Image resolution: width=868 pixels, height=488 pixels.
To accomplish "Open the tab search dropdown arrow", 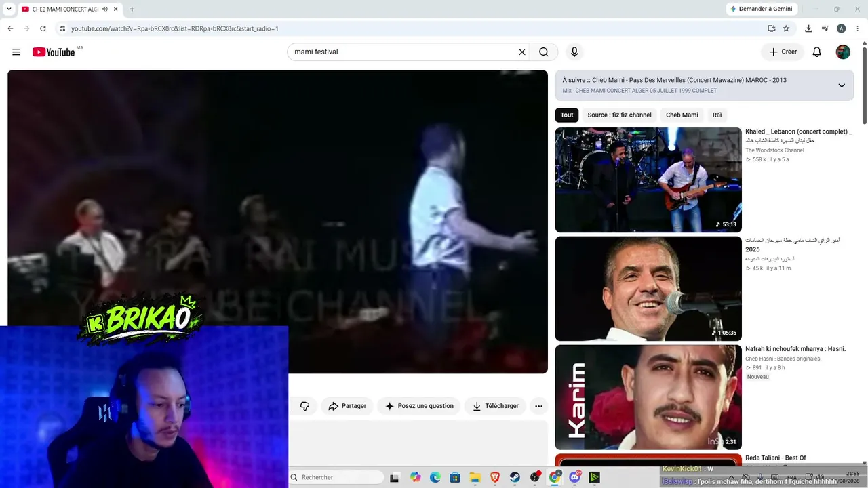I will click(9, 9).
